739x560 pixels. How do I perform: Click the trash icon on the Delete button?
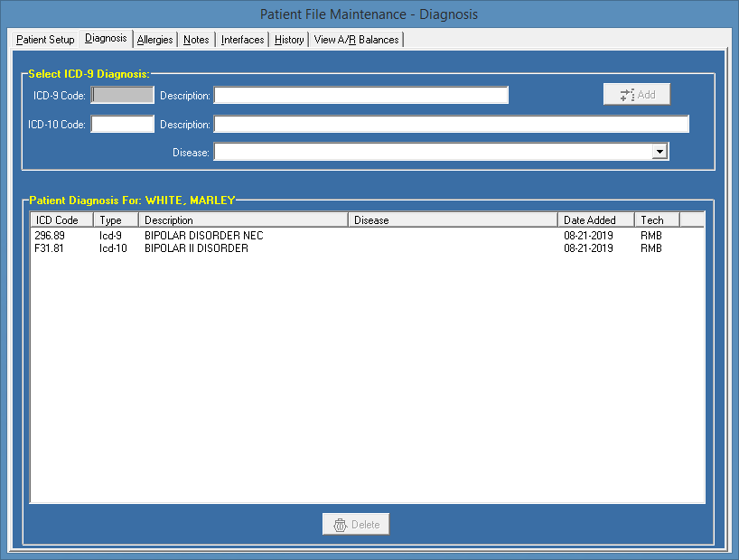340,524
